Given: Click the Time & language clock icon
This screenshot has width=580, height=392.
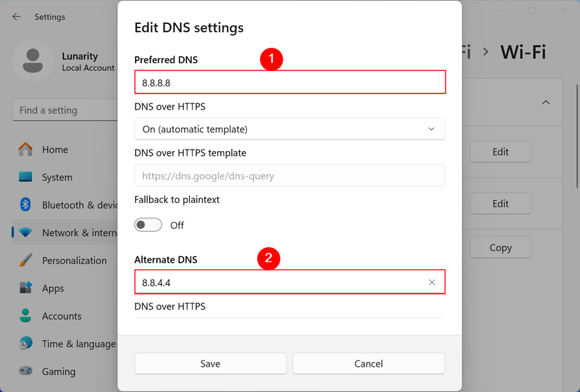Looking at the screenshot, I should point(26,344).
